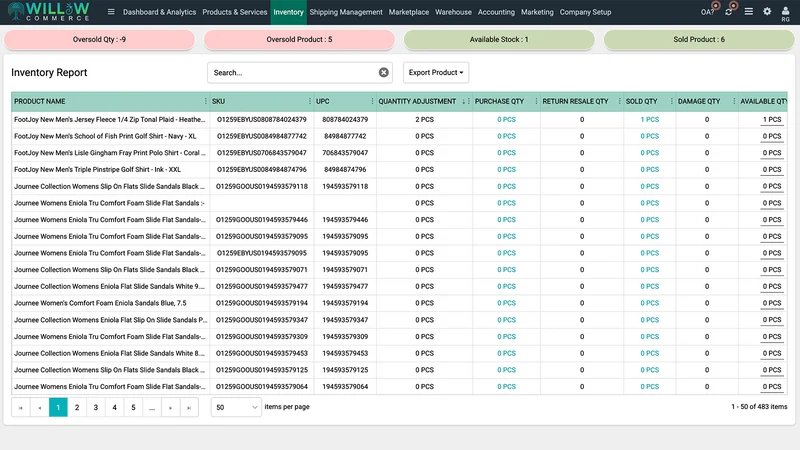This screenshot has height=450, width=800.
Task: Open the Marketing menu
Action: click(x=537, y=12)
